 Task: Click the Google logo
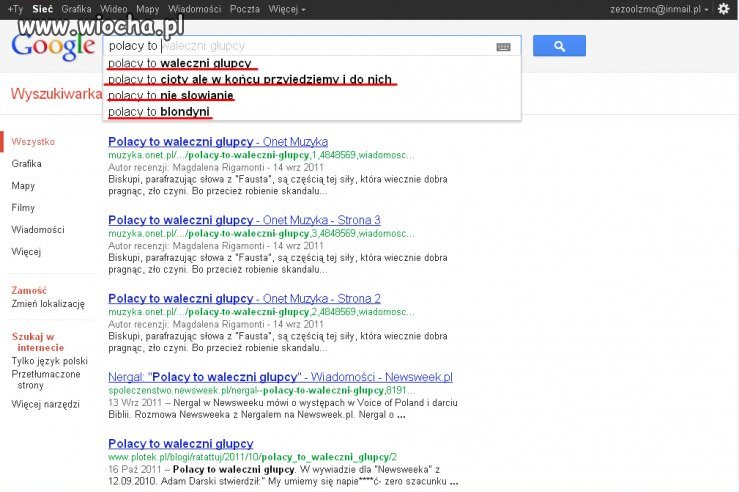point(53,47)
